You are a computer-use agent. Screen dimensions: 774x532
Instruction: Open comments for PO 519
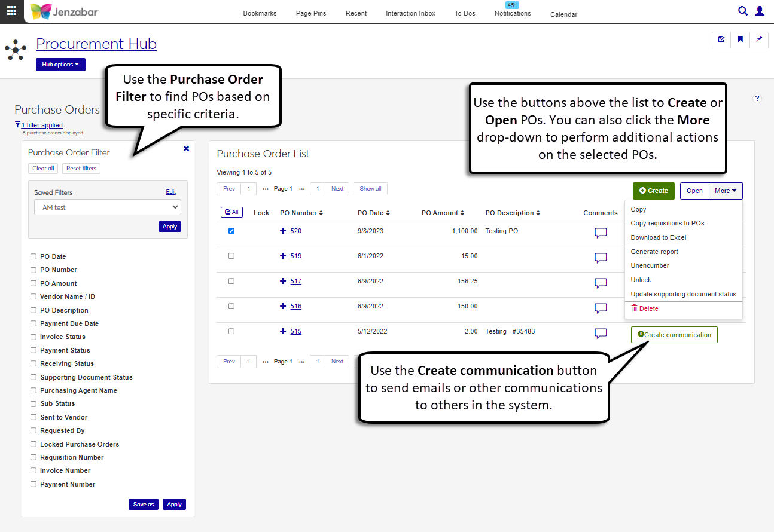coord(601,258)
